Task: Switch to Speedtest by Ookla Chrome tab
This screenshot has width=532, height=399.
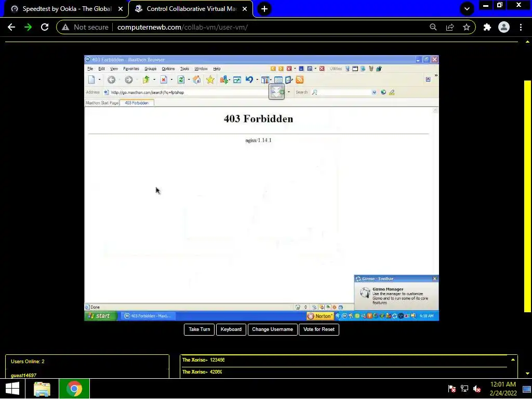Action: [x=67, y=9]
